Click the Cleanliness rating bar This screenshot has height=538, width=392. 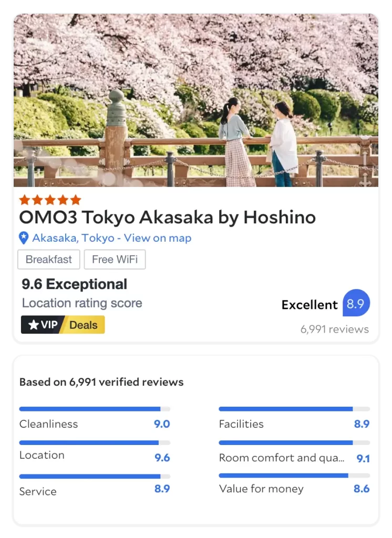[95, 409]
